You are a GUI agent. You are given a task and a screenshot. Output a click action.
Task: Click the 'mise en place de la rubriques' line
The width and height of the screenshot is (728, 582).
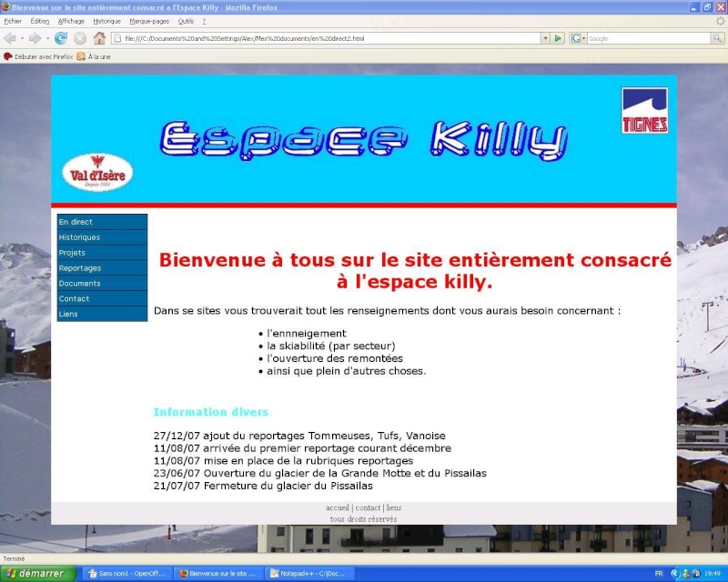tap(283, 461)
